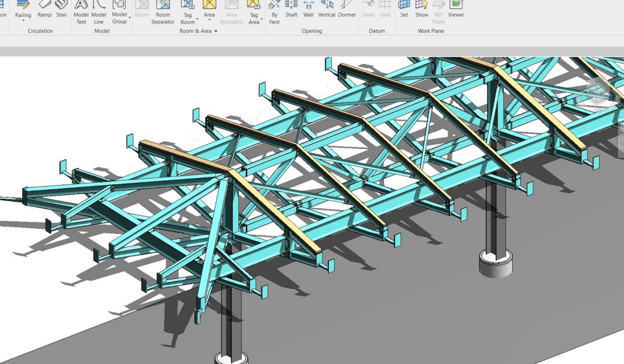
Task: Choose the Ramp tool
Action: click(x=44, y=9)
